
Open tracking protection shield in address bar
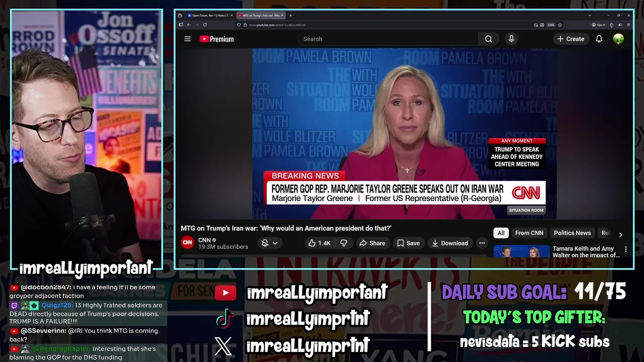pos(239,25)
